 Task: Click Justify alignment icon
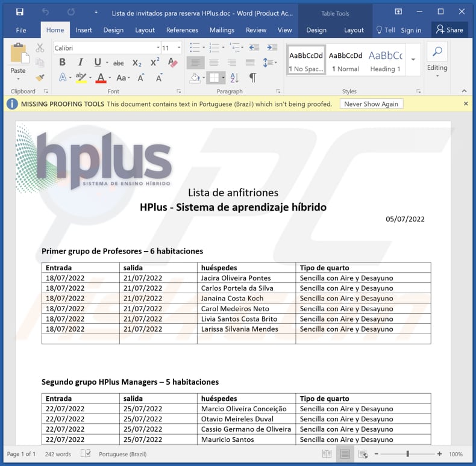pos(250,63)
